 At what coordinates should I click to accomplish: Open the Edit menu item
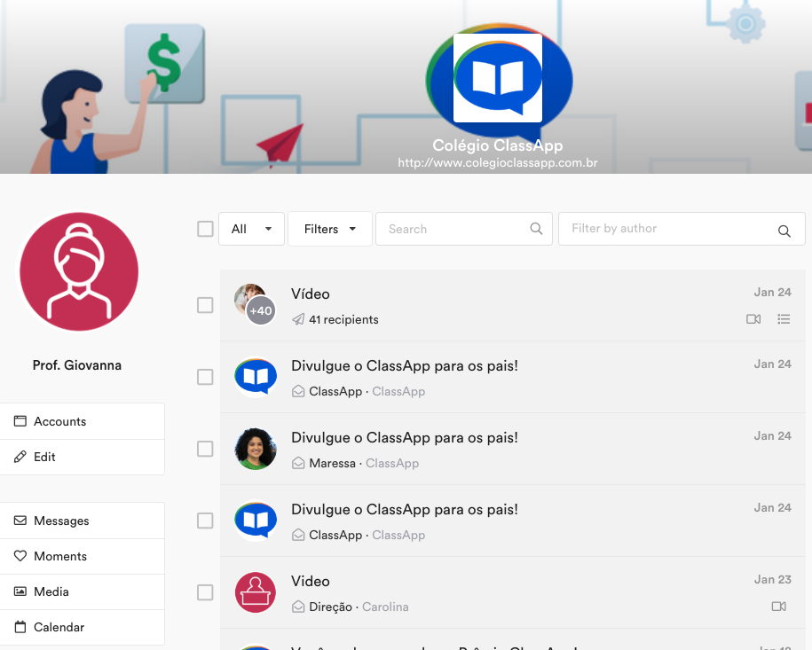click(83, 457)
